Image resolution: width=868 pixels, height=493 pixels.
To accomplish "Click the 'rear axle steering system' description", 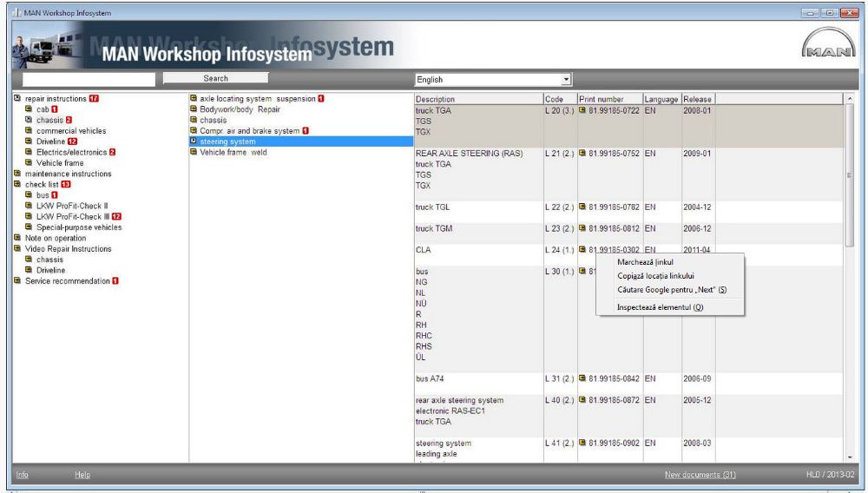I will [459, 400].
